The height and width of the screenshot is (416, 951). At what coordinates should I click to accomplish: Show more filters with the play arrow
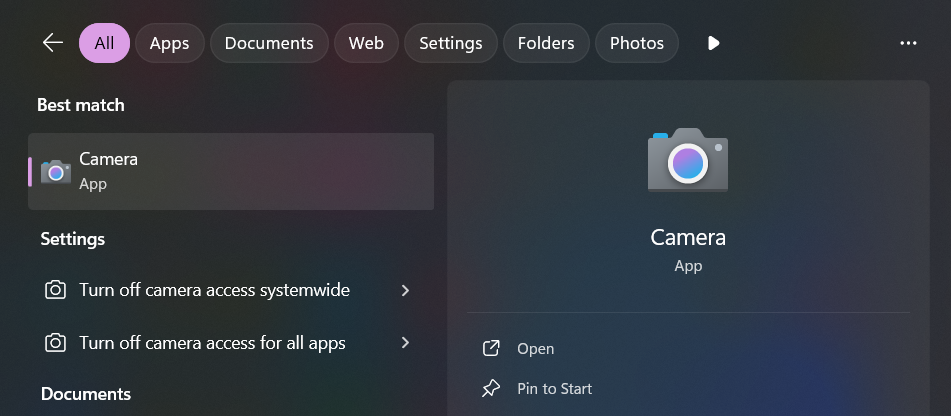pos(713,43)
